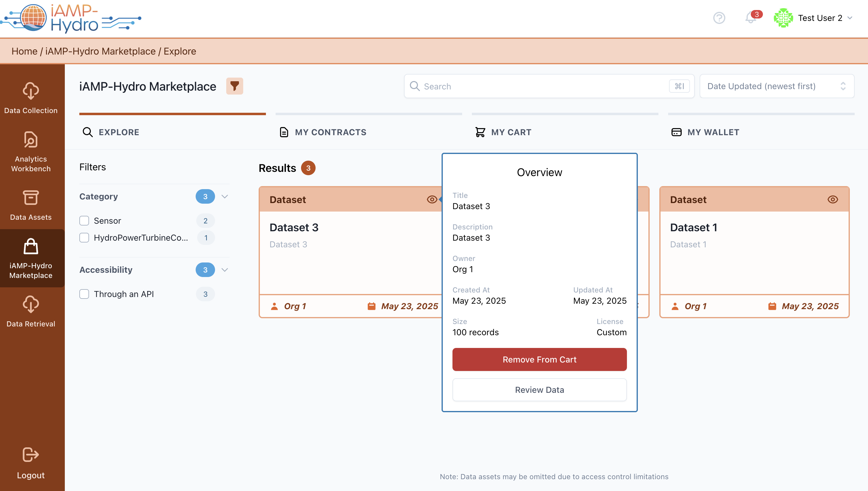Screen dimensions: 868x491
Task: Click the Search input field
Action: tap(542, 86)
